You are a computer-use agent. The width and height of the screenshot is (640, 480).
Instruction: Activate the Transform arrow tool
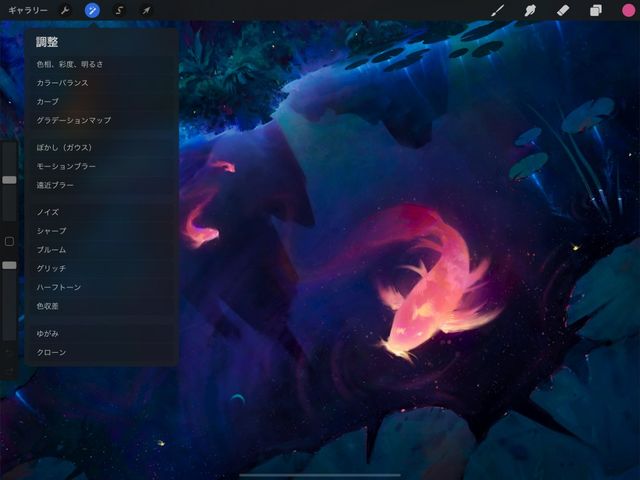tap(146, 10)
